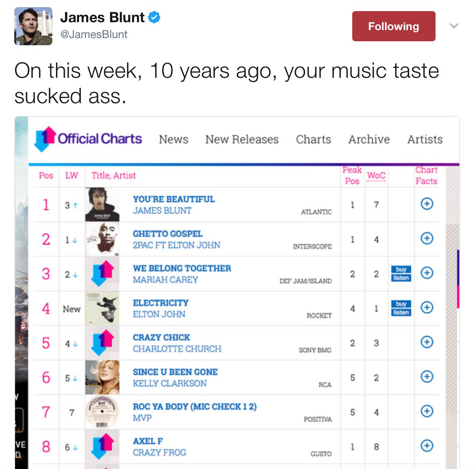Image resolution: width=476 pixels, height=469 pixels.
Task: Open the Archive navigation link
Action: point(369,139)
